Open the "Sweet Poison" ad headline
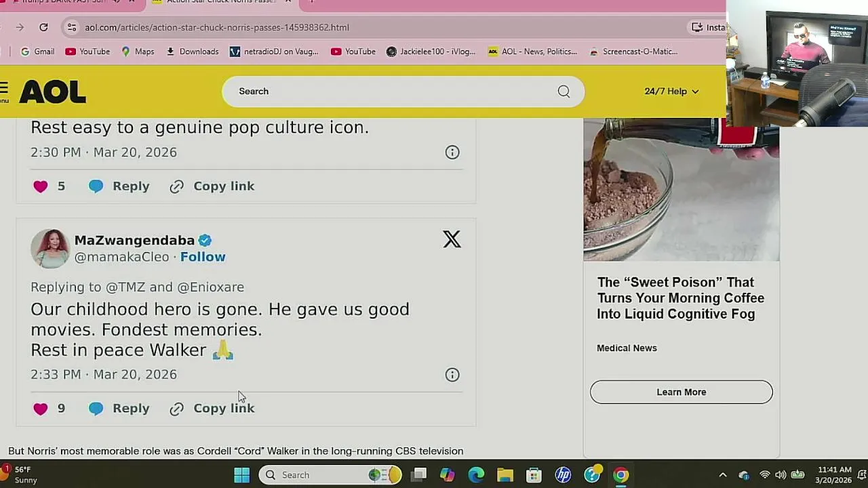868x488 pixels. pyautogui.click(x=681, y=298)
